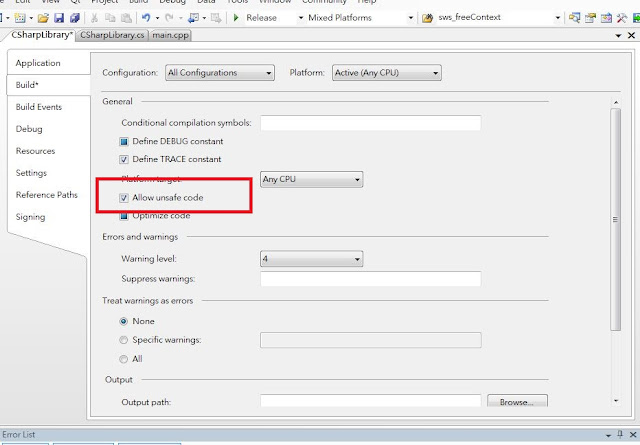
Task: Open the Reference Paths page
Action: click(47, 195)
